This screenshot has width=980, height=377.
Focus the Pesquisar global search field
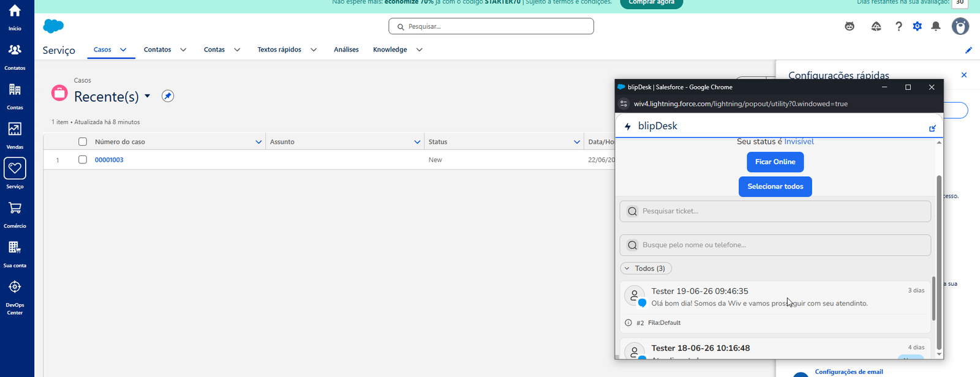491,26
